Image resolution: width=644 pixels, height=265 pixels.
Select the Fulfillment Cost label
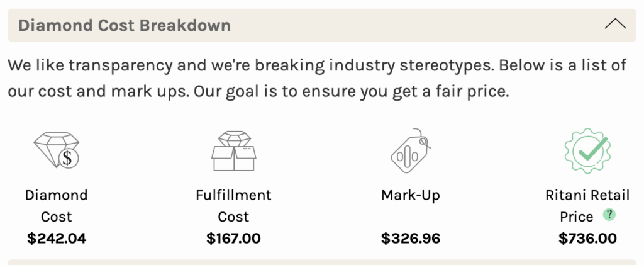click(x=233, y=205)
